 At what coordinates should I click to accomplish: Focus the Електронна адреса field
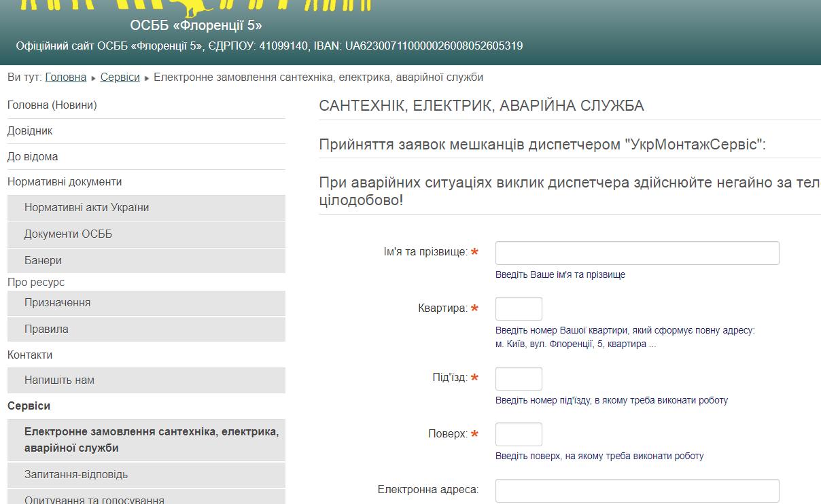637,490
